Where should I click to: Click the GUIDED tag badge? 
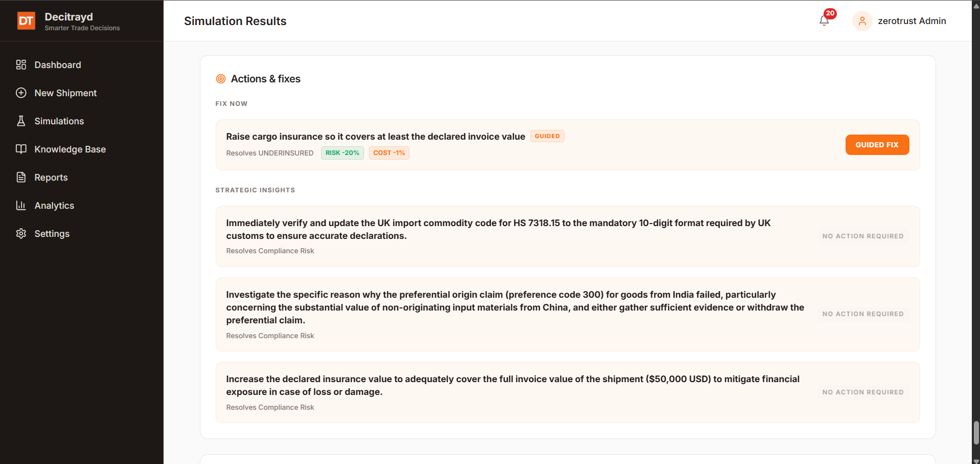tap(547, 136)
